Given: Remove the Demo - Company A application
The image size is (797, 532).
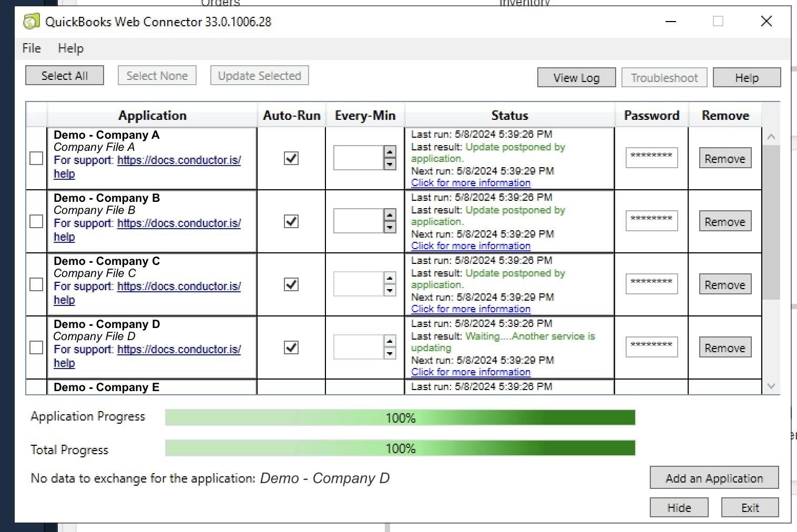Looking at the screenshot, I should (x=725, y=158).
